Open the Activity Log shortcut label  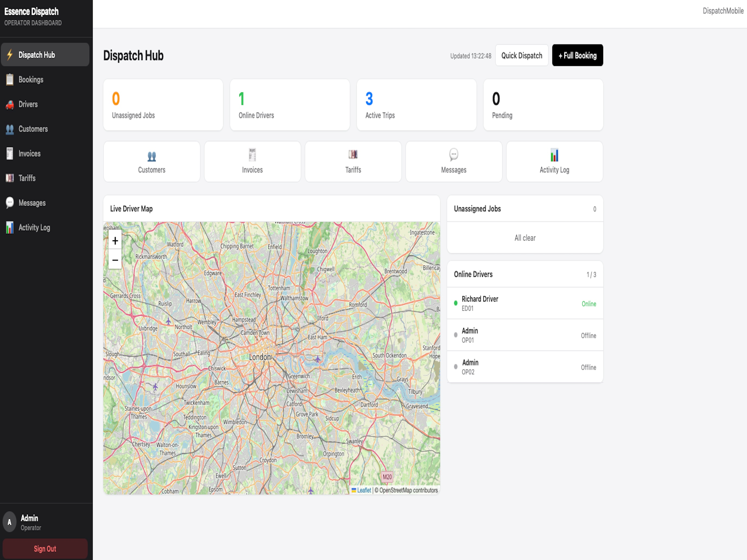tap(554, 170)
